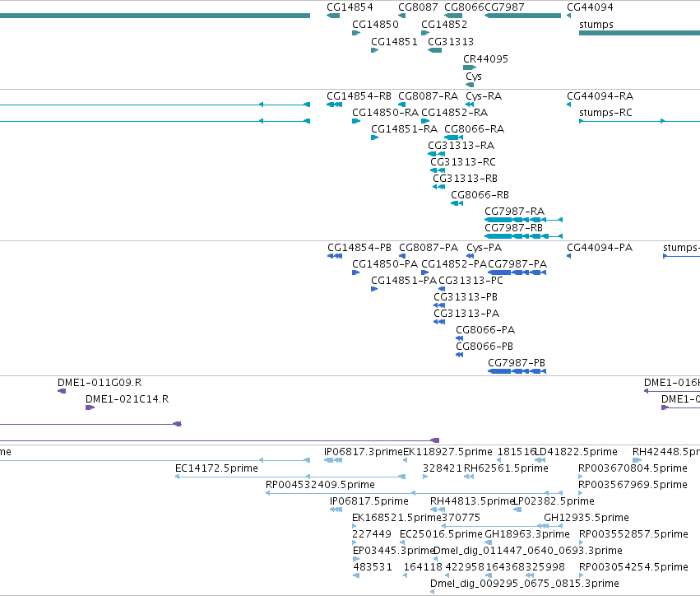Select the DME1-011G09.R feature label

100,383
